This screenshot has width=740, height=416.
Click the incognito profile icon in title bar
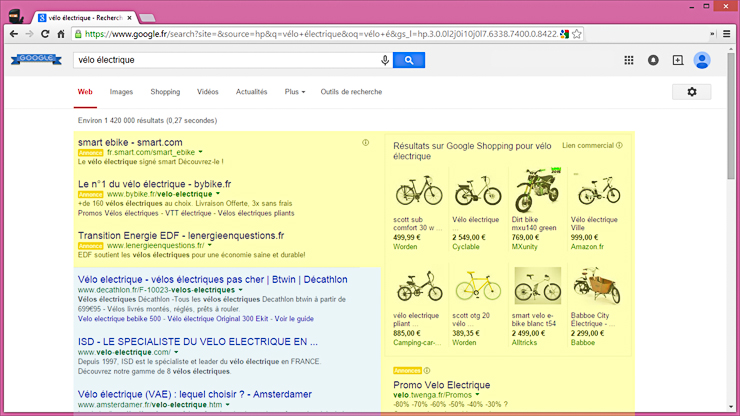point(16,16)
